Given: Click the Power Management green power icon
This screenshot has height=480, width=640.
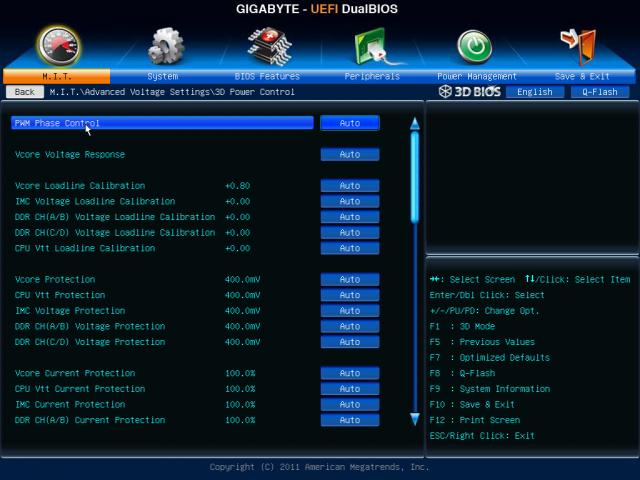Looking at the screenshot, I should pyautogui.click(x=474, y=47).
